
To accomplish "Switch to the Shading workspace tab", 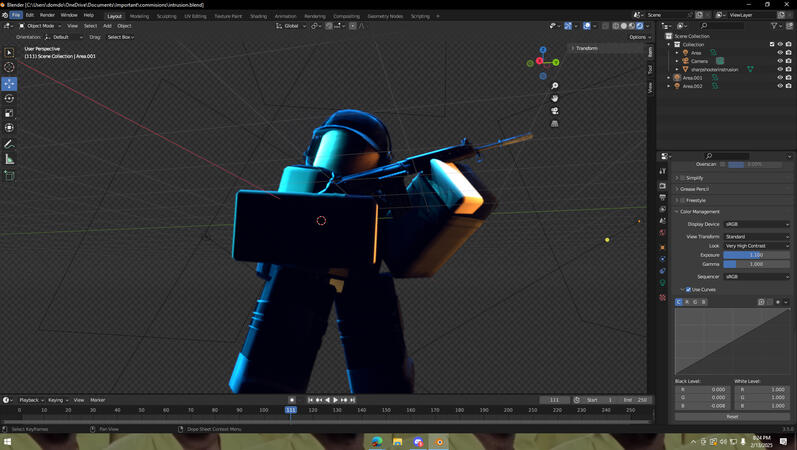I will pyautogui.click(x=258, y=16).
